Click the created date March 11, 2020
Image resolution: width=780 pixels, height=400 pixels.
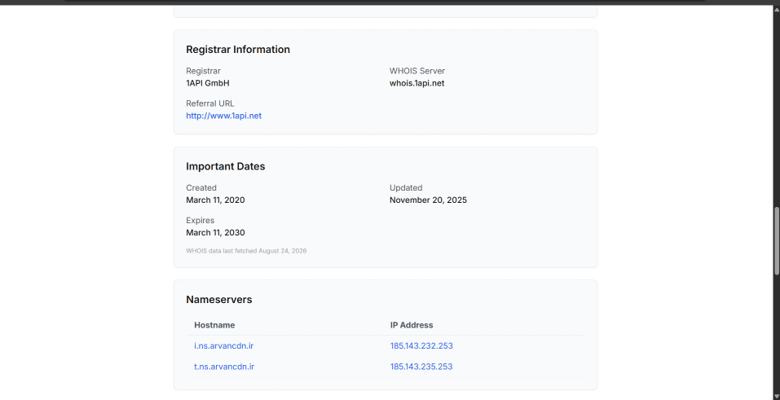(x=215, y=200)
